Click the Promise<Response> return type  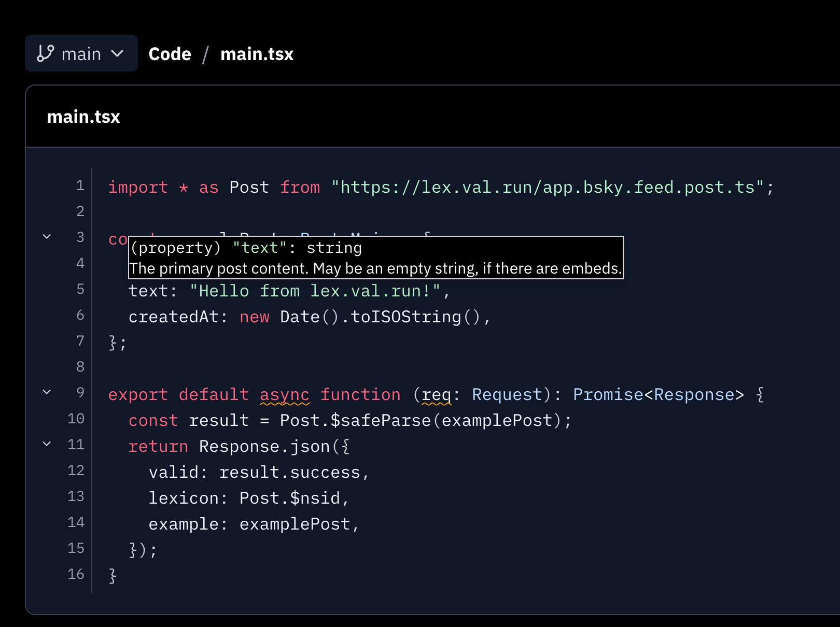(x=658, y=395)
